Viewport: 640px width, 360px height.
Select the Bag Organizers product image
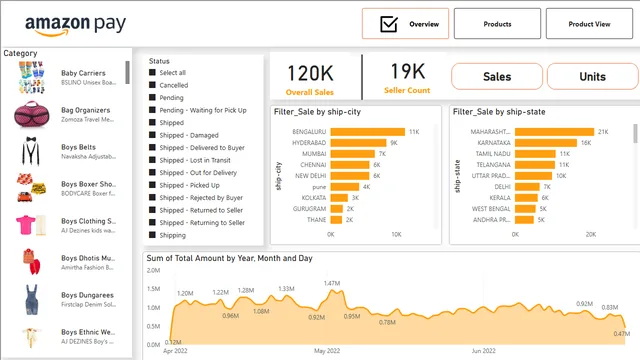coord(31,114)
